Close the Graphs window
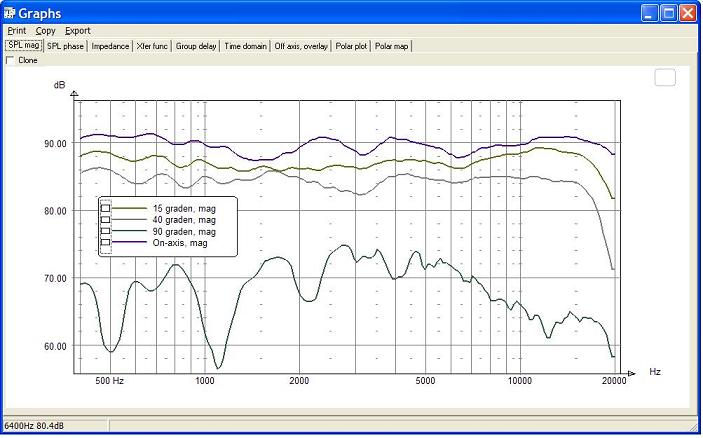703x438 pixels. [688, 13]
